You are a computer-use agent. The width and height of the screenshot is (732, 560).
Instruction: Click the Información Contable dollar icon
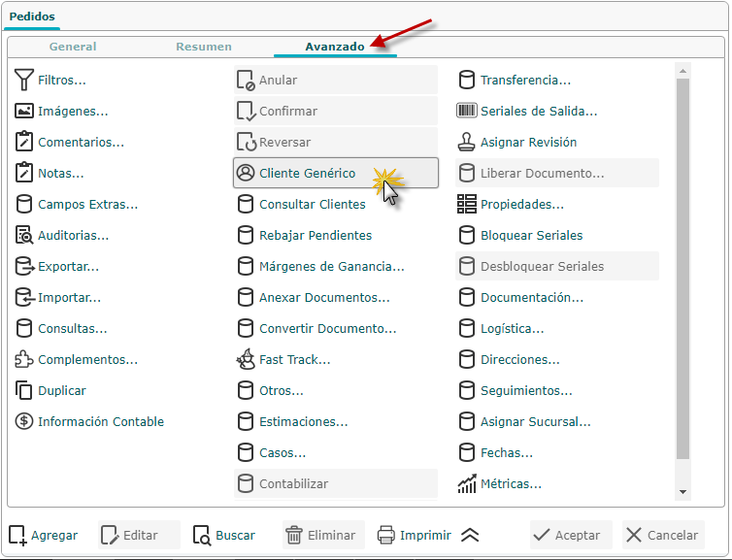[x=24, y=421]
